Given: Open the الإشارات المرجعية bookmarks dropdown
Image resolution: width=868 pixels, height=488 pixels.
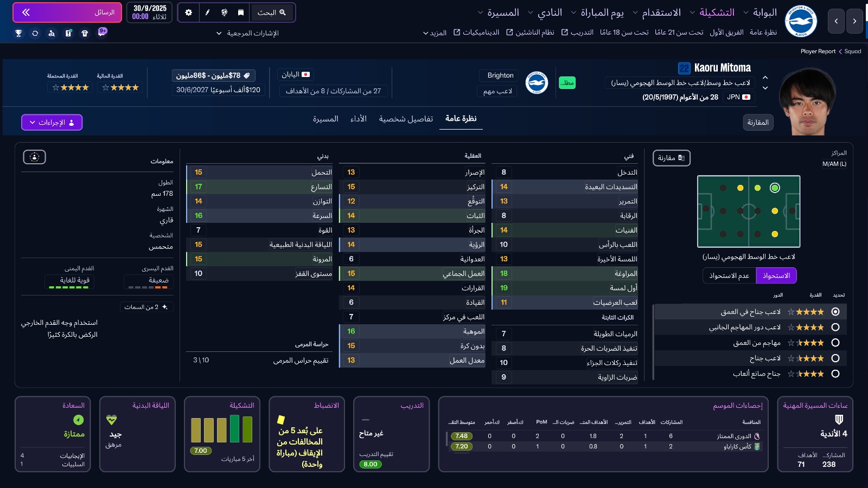Looking at the screenshot, I should pos(247,33).
